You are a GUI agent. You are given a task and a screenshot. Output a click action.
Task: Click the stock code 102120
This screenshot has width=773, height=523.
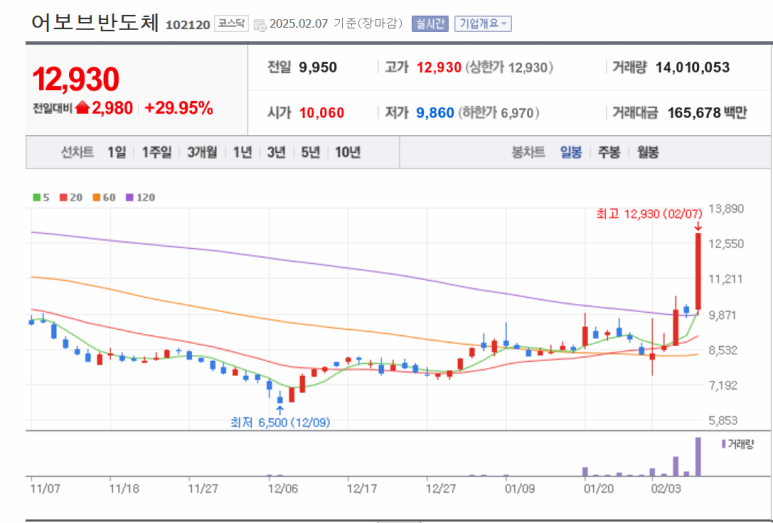188,25
